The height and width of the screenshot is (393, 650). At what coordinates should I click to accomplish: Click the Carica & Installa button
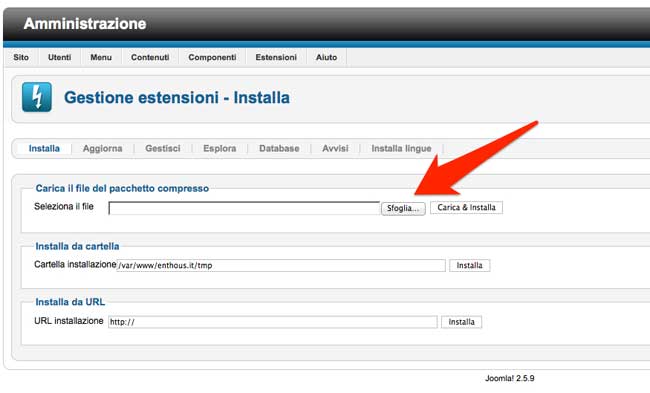click(466, 207)
